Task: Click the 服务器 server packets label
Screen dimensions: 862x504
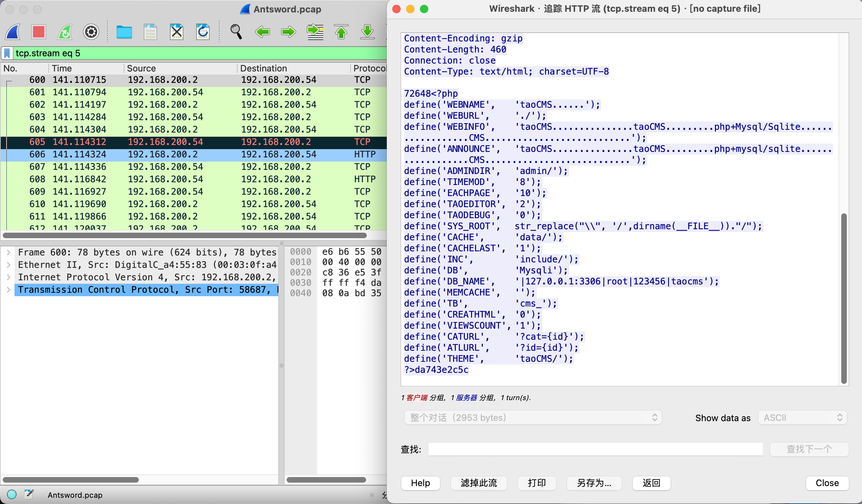Action: pos(467,398)
